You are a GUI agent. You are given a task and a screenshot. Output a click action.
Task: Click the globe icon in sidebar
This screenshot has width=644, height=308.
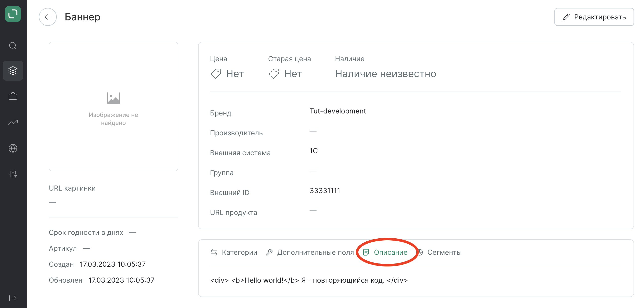click(13, 148)
